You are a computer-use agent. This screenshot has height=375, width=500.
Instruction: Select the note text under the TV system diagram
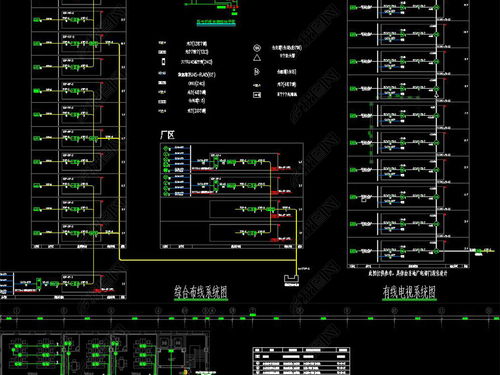(407, 273)
